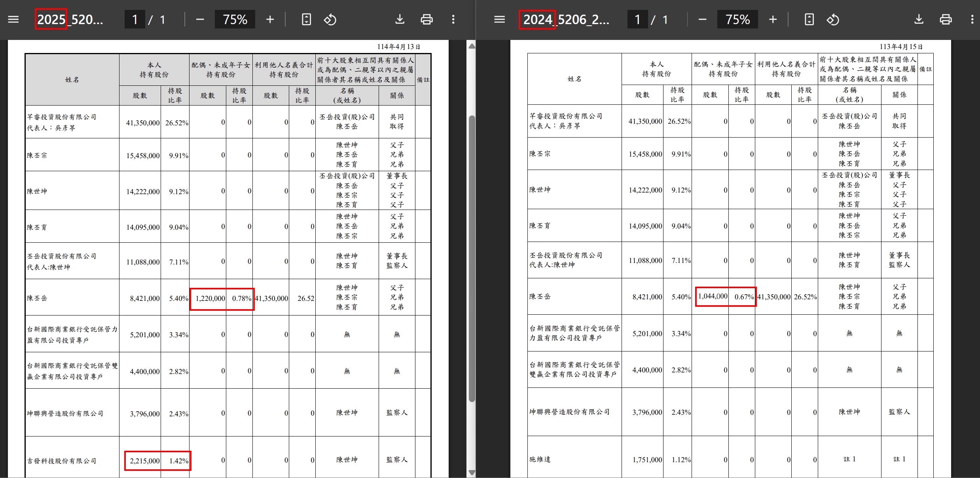Zoom in on left PDF viewer
Screen dimensions: 980x478
pyautogui.click(x=270, y=19)
